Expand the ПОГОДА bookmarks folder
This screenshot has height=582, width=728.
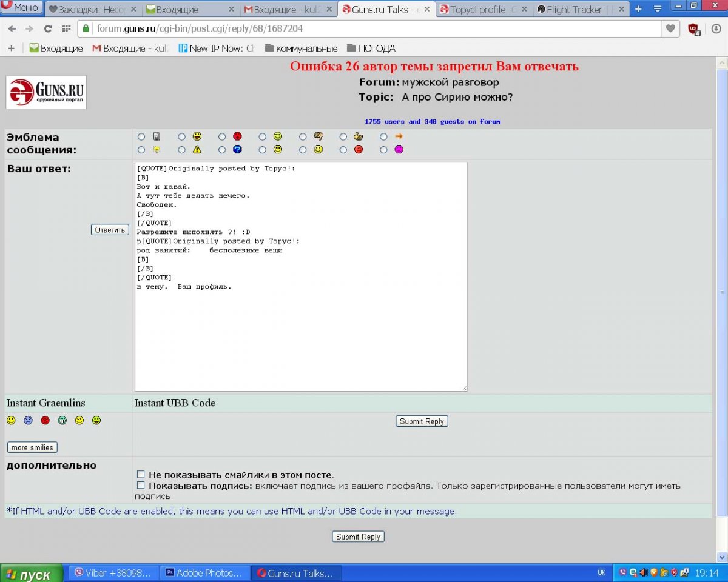(x=371, y=48)
